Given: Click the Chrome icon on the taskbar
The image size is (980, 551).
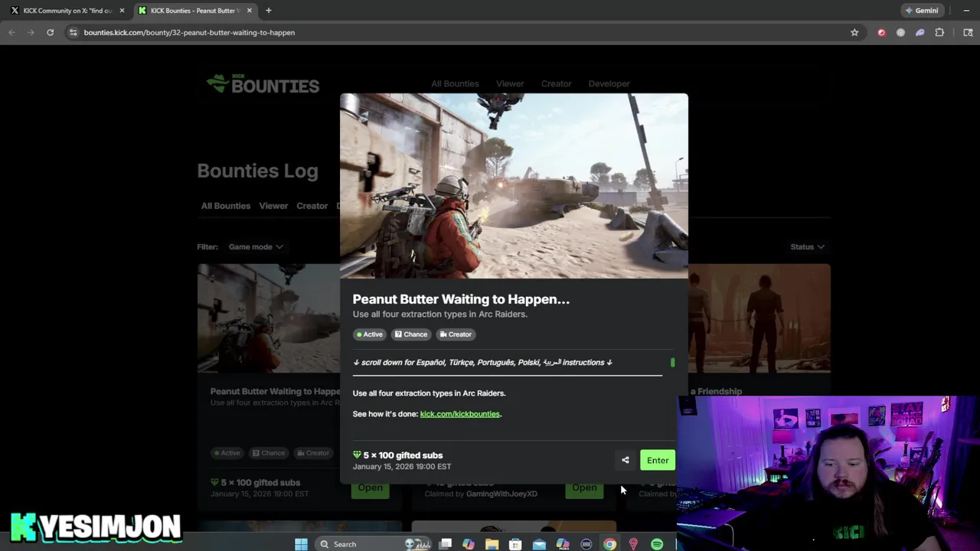Looking at the screenshot, I should coord(609,544).
